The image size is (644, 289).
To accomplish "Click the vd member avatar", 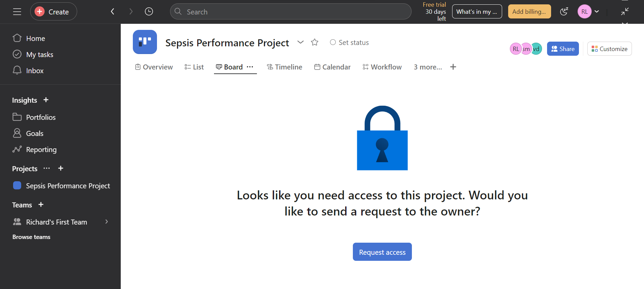I will pyautogui.click(x=536, y=49).
